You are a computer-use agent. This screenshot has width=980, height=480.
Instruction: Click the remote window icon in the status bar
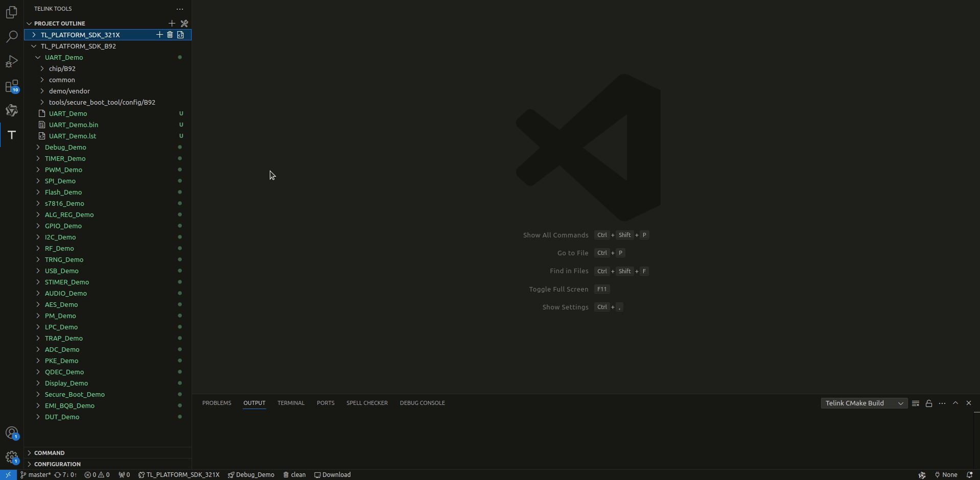point(8,475)
